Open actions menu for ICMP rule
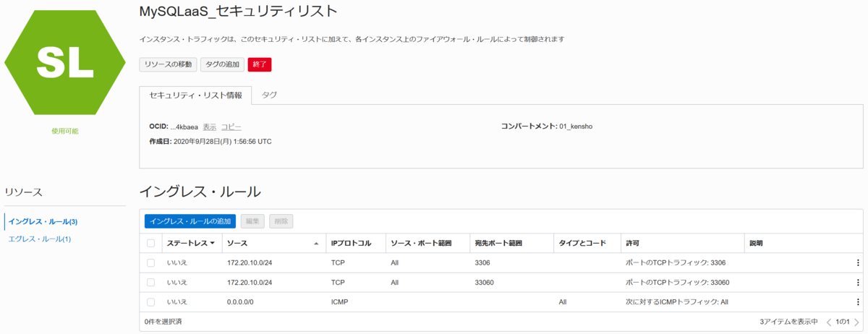The height and width of the screenshot is (334, 868). coord(859,301)
